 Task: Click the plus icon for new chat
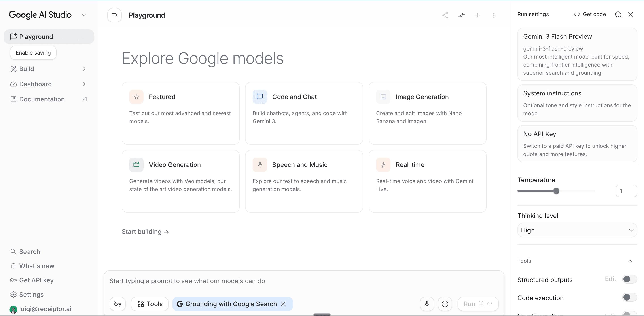[x=477, y=15]
